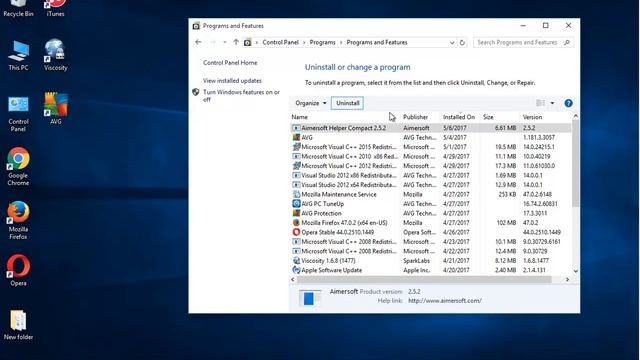Image resolution: width=640 pixels, height=360 pixels.
Task: Select the This PC desktop icon
Action: point(18,56)
